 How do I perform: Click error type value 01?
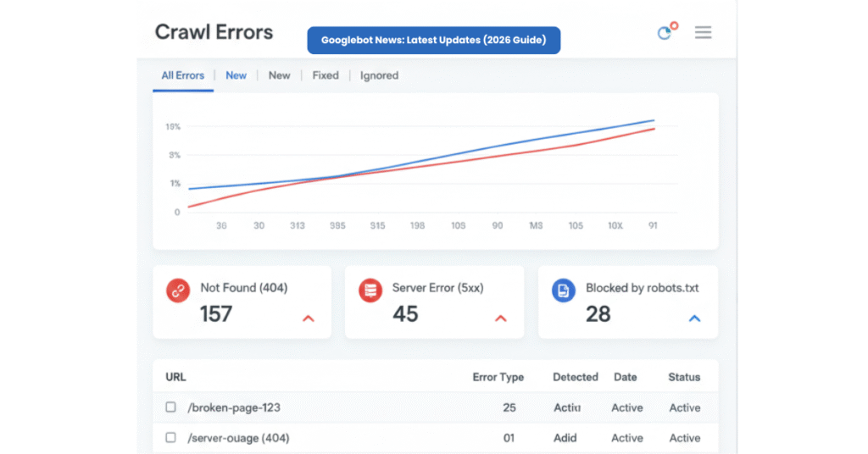[509, 438]
